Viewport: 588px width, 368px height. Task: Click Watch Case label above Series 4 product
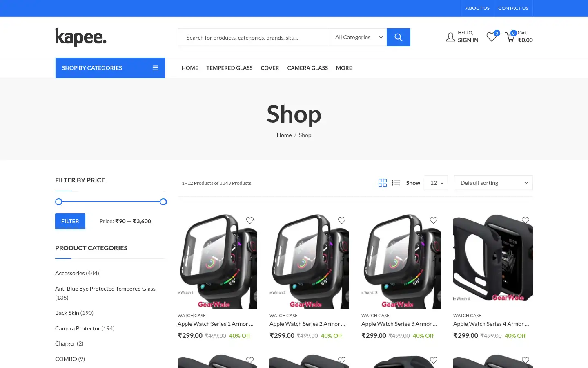tap(467, 316)
